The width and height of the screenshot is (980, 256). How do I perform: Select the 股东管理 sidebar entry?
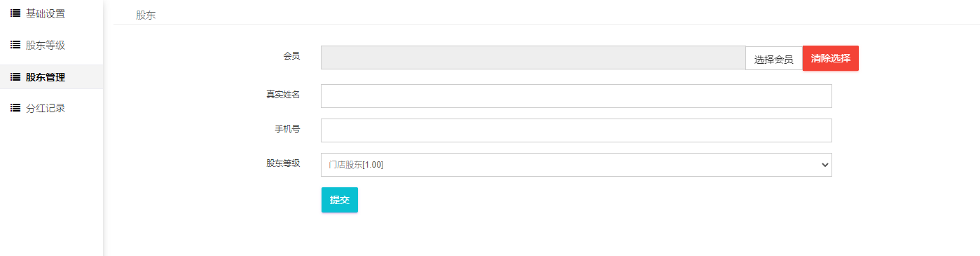[x=51, y=76]
